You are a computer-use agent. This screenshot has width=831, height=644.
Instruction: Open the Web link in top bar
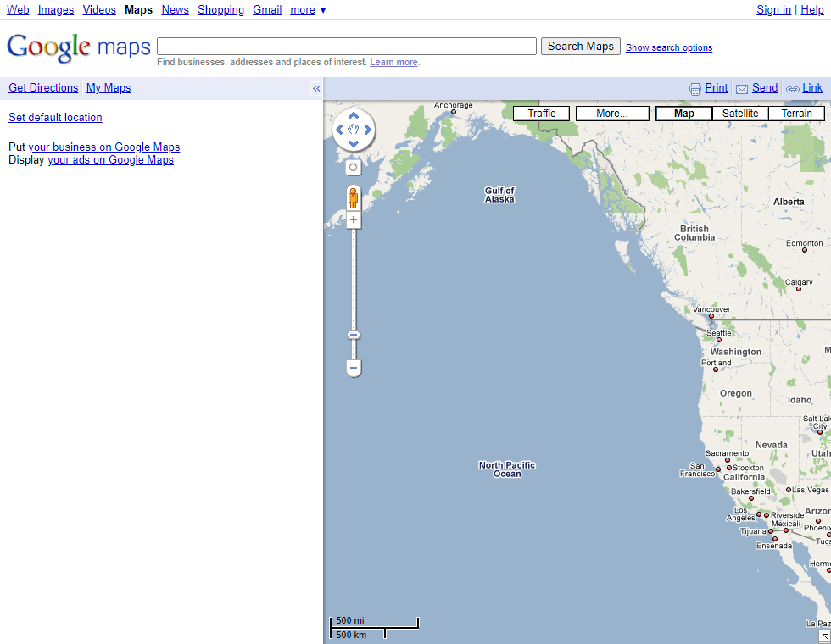click(x=18, y=10)
